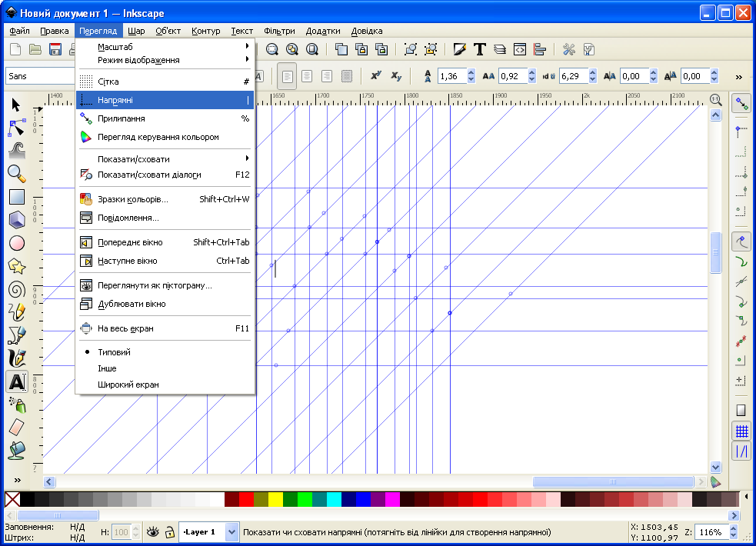Pick the yellow swatch in the palette
The height and width of the screenshot is (546, 756).
point(275,499)
